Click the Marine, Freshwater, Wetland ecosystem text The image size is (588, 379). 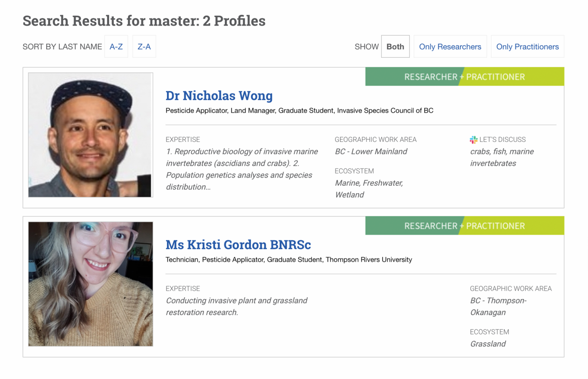click(x=369, y=189)
